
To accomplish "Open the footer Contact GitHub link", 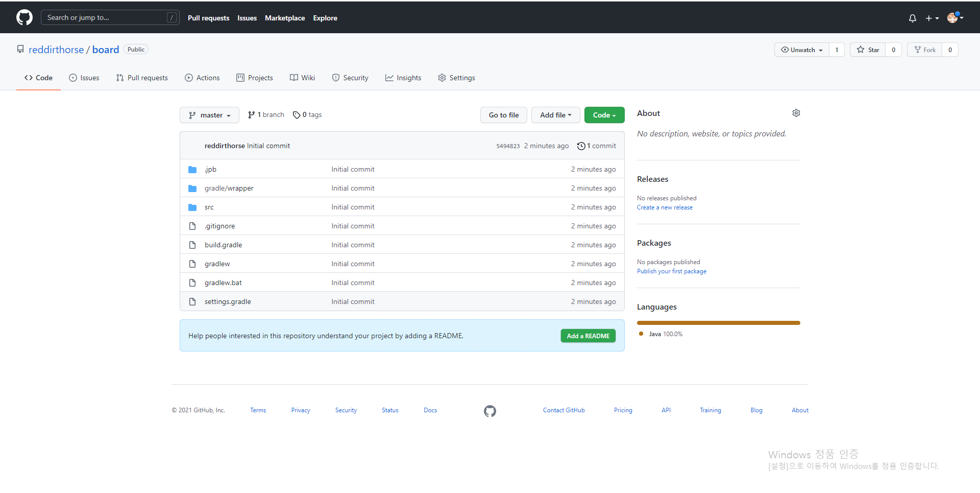I will (563, 410).
